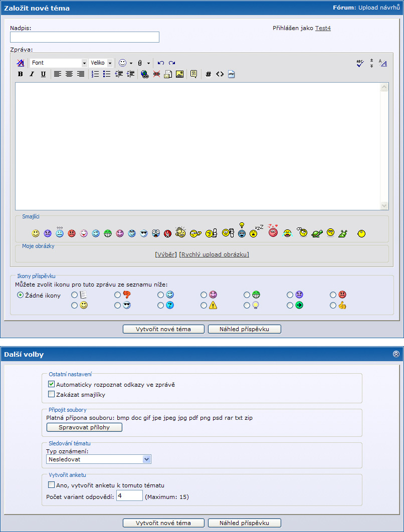Undo the last editor action
The width and height of the screenshot is (404, 532).
161,63
